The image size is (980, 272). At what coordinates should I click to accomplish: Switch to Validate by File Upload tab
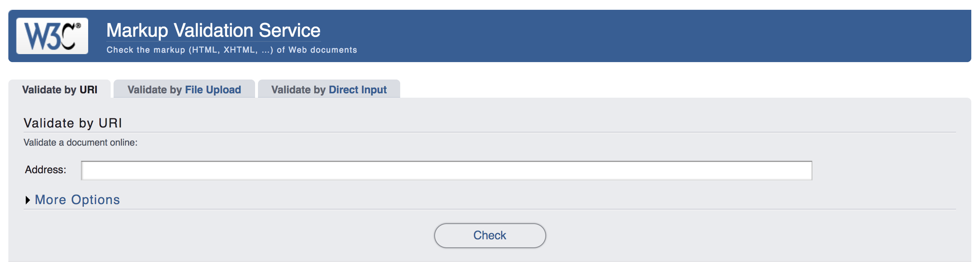tap(184, 90)
